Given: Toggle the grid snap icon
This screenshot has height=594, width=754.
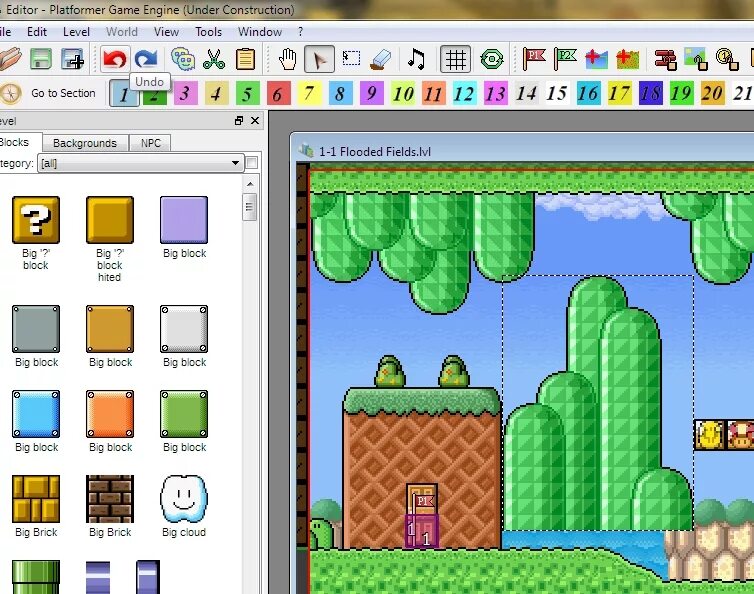Looking at the screenshot, I should (455, 59).
